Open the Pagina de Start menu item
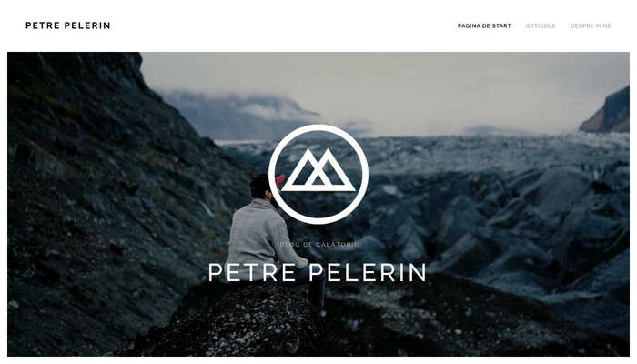This screenshot has height=364, width=637. 484,25
